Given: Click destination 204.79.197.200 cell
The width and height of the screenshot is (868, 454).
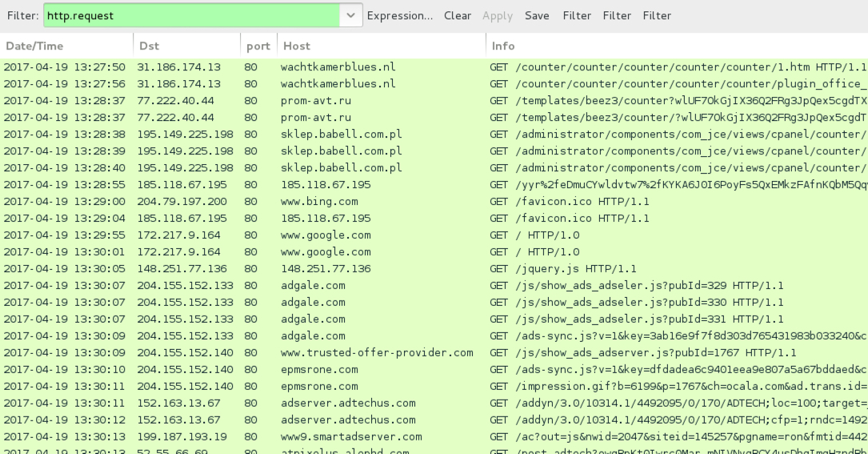Looking at the screenshot, I should [x=182, y=201].
